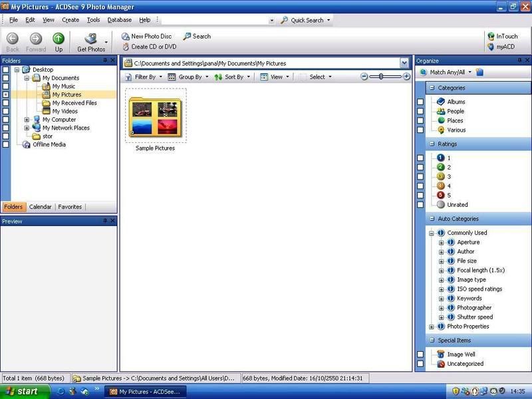
Task: Click the Various category icon
Action: tap(441, 130)
